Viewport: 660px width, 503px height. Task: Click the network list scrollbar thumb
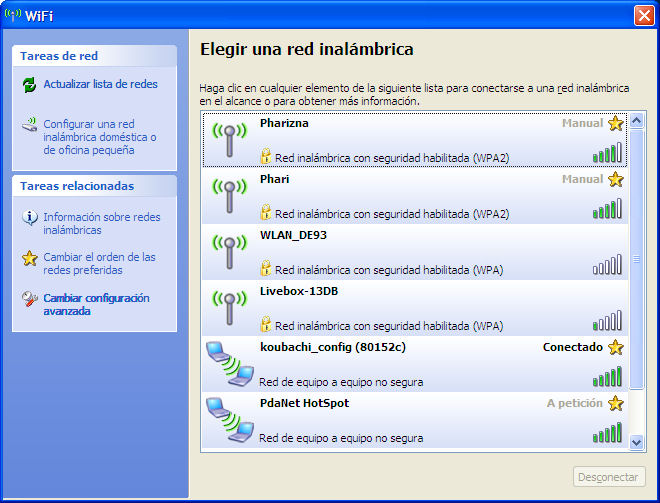pos(636,259)
